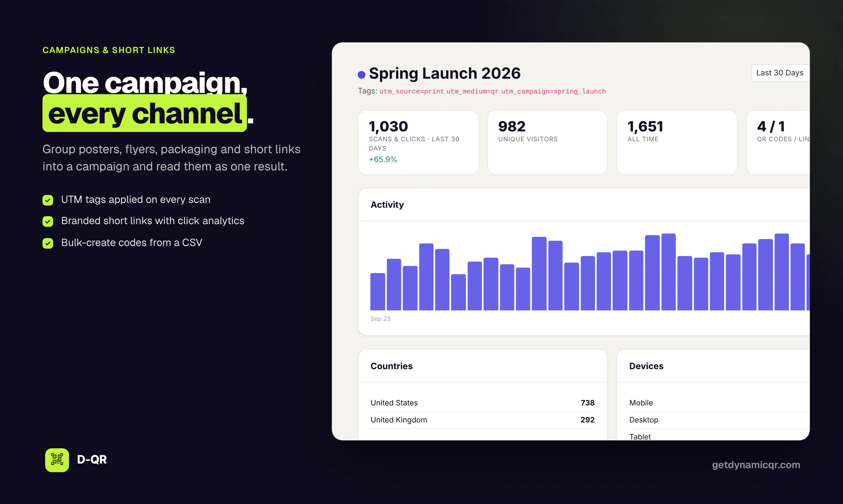Screen dimensions: 843x504
Task: Select the United States row
Action: 482,403
